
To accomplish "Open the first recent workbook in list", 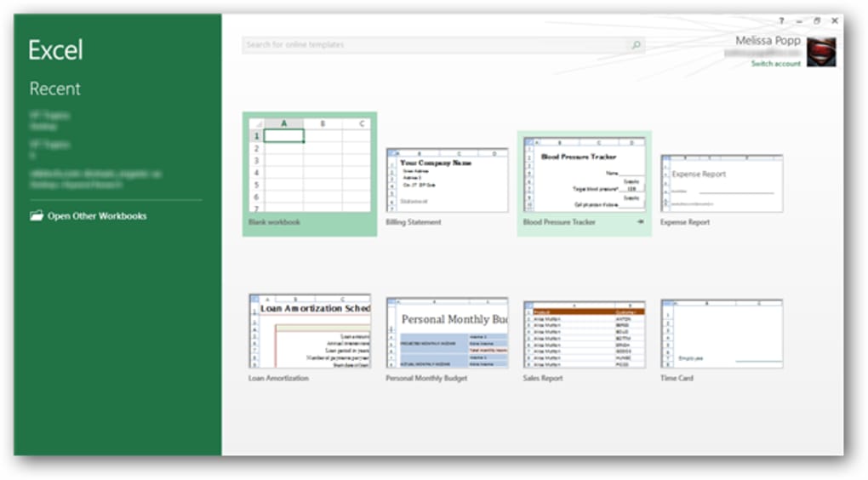I will click(x=50, y=121).
